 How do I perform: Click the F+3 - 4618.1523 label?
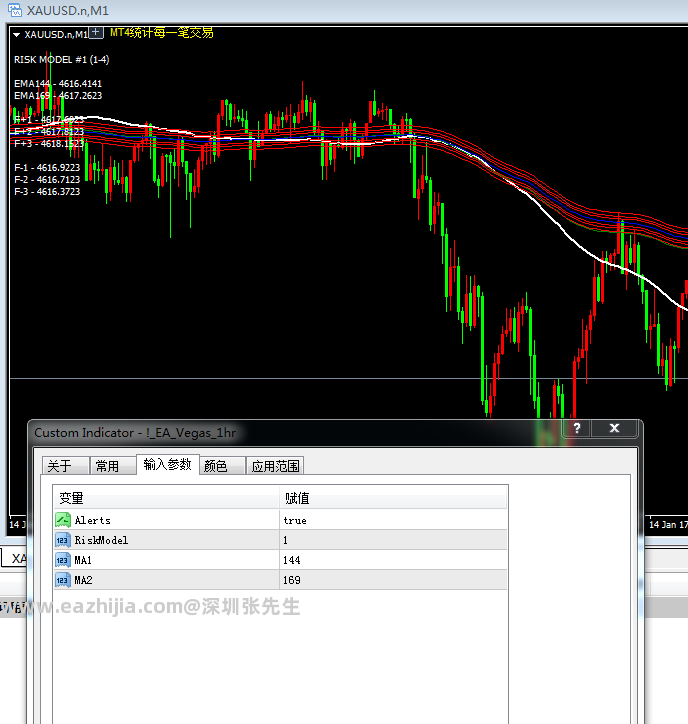[49, 144]
